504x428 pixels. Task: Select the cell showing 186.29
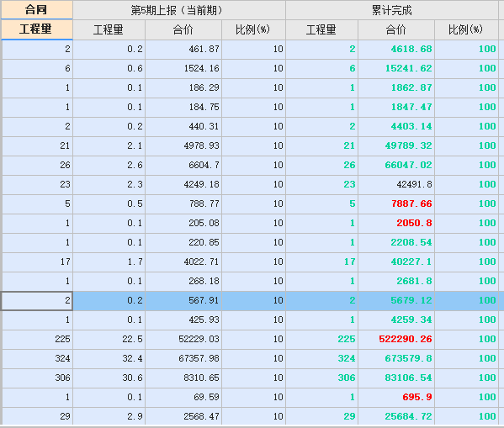click(183, 87)
